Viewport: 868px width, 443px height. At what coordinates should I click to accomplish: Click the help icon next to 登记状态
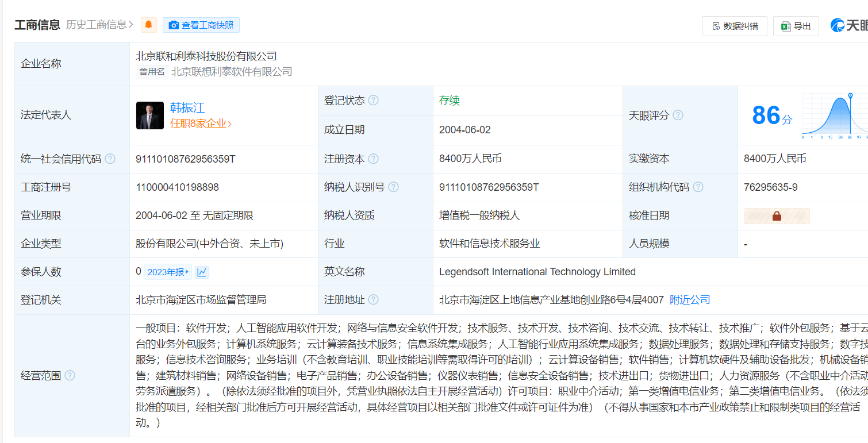coord(374,101)
